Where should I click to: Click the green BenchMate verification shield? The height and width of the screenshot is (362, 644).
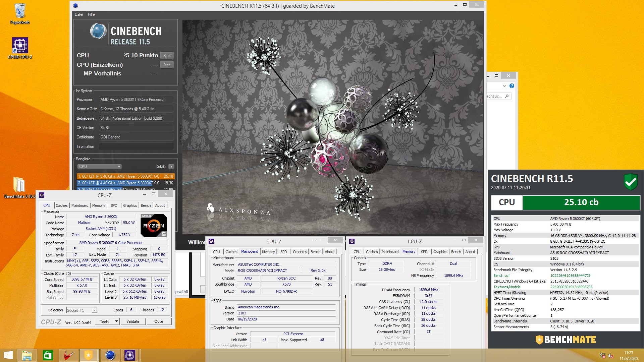pos(631,182)
